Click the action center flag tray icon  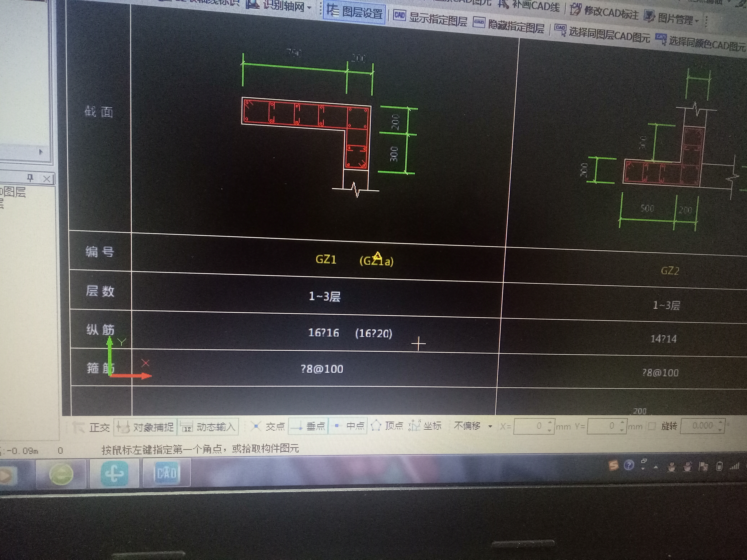[x=703, y=467]
